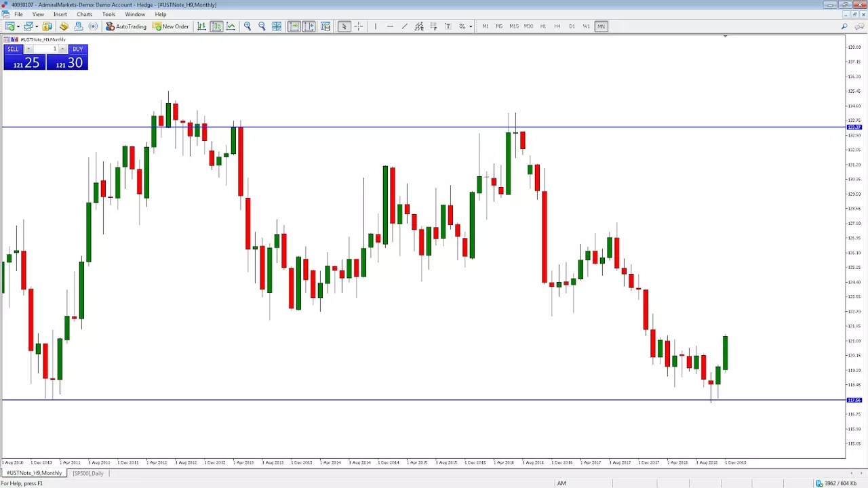Toggle the AutoTrading button
This screenshot has height=488, width=868.
tap(126, 26)
